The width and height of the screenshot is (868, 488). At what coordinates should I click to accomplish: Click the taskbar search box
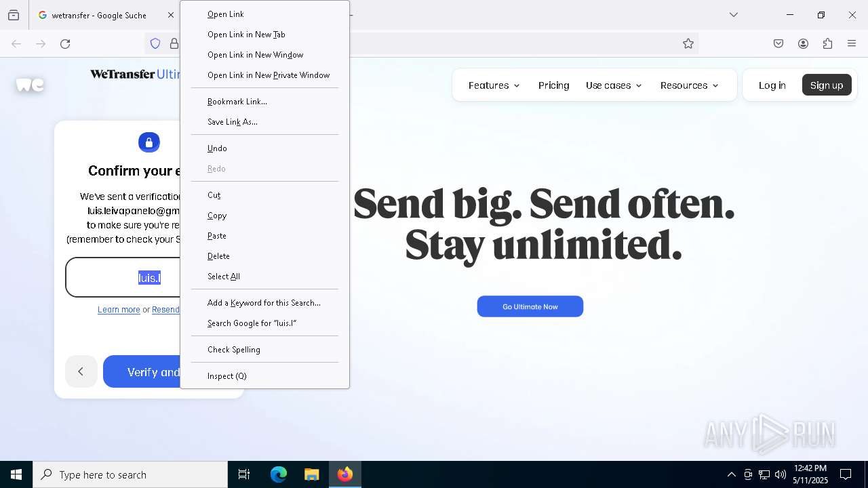coord(130,474)
